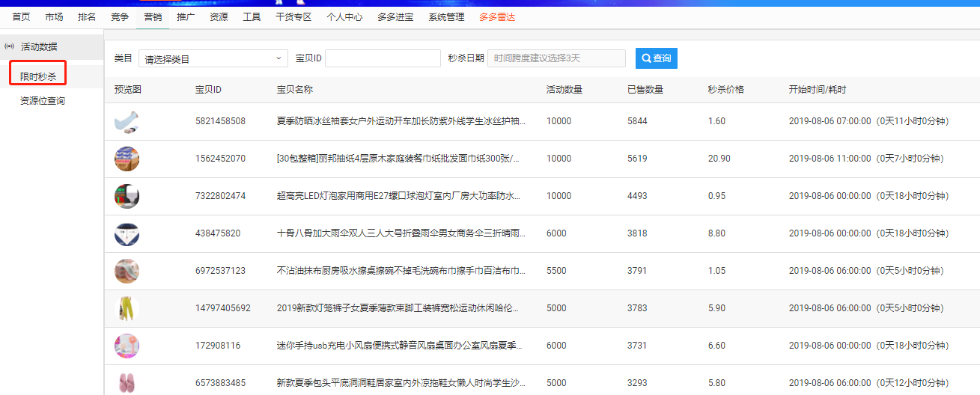Click the handheld USB fan thumbnail
The height and width of the screenshot is (395, 980).
127,346
